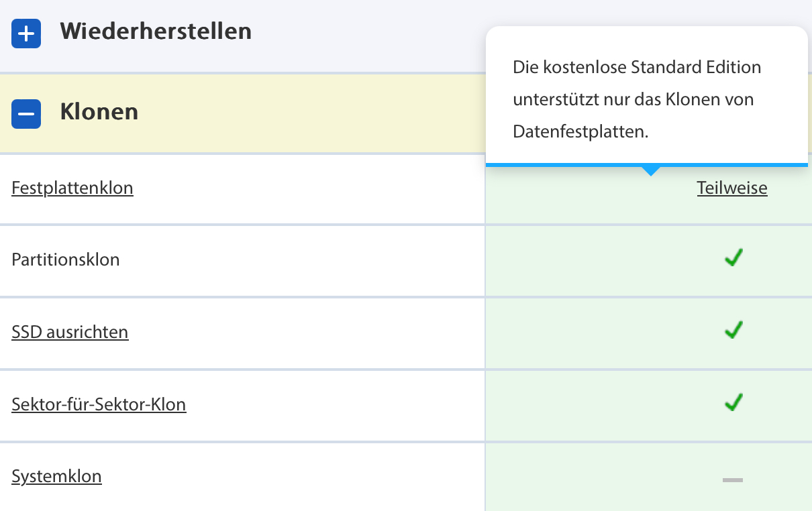Click checkmark in the Sektor-für-Sektor-Klon row
This screenshot has width=812, height=511.
[x=733, y=402]
